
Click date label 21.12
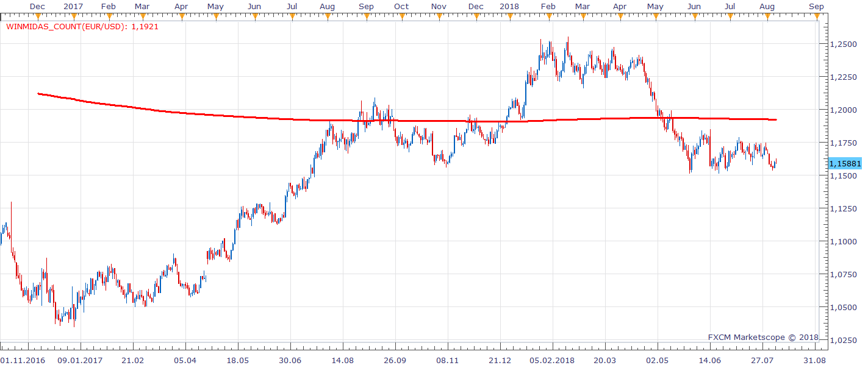coord(500,361)
